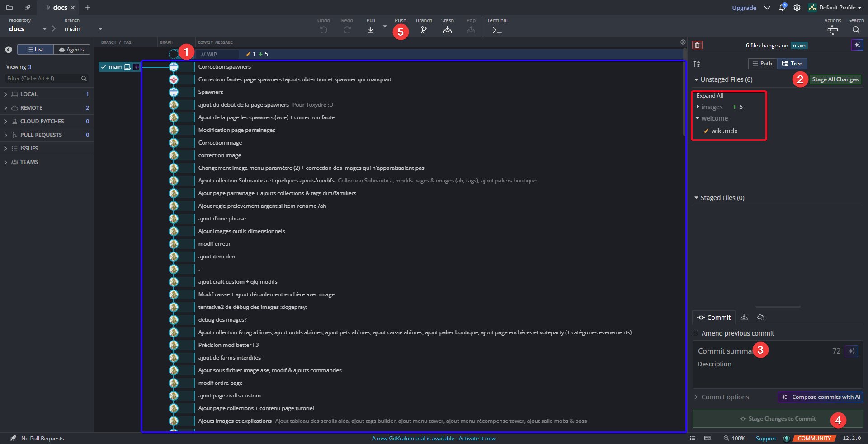This screenshot has height=444, width=868.
Task: Click Stage All Changes button
Action: point(835,79)
